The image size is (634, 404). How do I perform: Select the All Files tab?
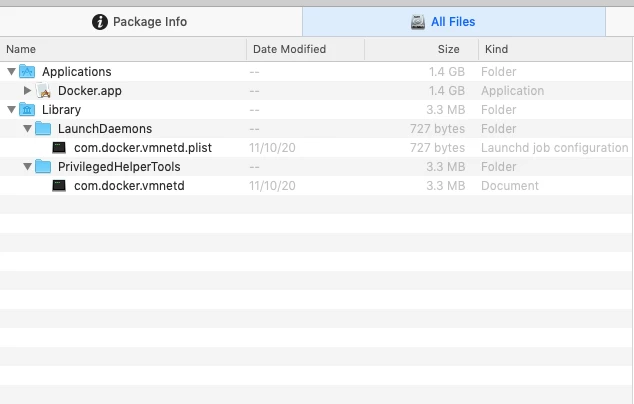[454, 22]
